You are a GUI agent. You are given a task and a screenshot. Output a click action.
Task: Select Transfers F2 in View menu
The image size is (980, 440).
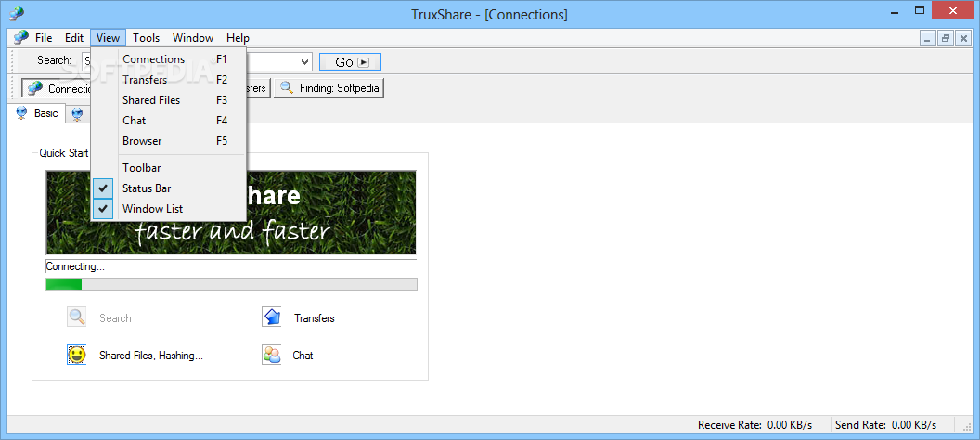[x=169, y=80]
